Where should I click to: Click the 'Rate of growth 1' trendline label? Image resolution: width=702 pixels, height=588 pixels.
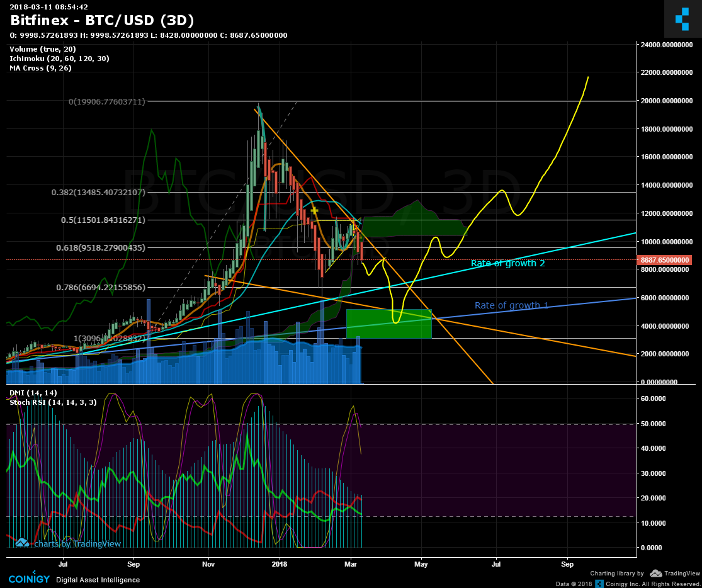[511, 305]
